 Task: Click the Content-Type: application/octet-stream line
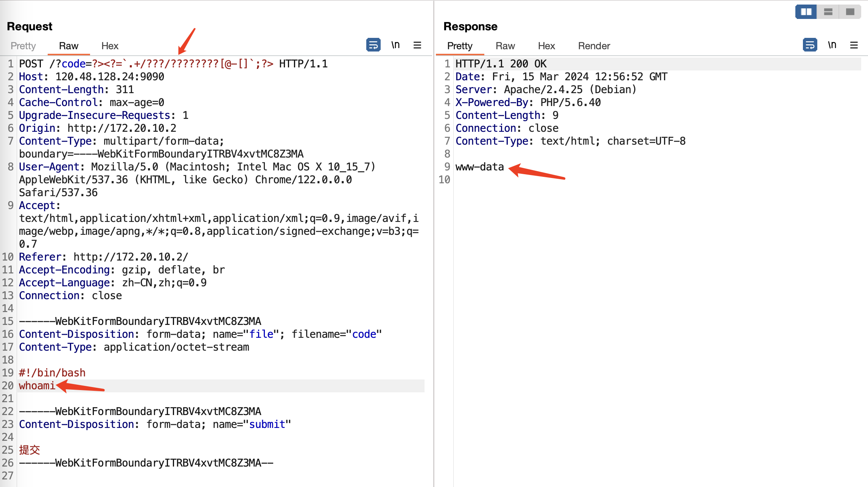click(x=134, y=347)
